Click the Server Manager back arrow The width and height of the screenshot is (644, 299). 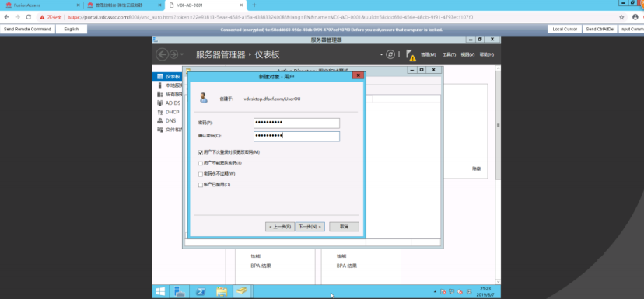pyautogui.click(x=163, y=54)
